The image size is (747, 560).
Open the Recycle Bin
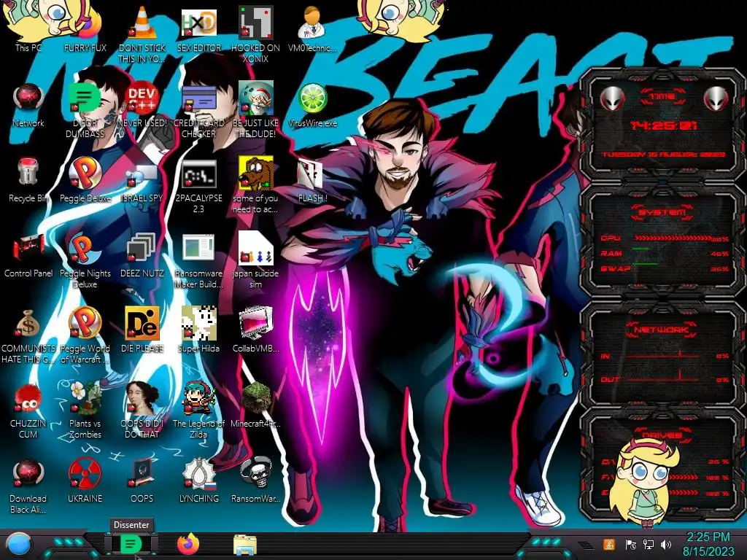(x=28, y=179)
